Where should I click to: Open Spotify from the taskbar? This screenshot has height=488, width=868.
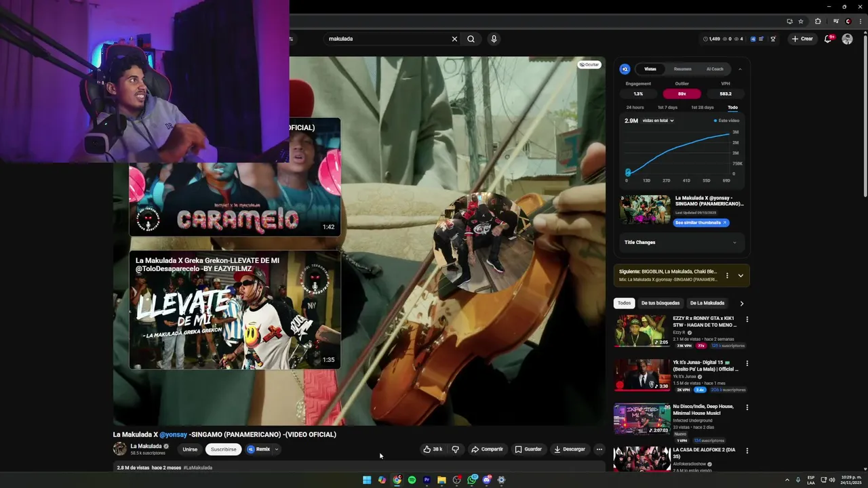click(412, 480)
